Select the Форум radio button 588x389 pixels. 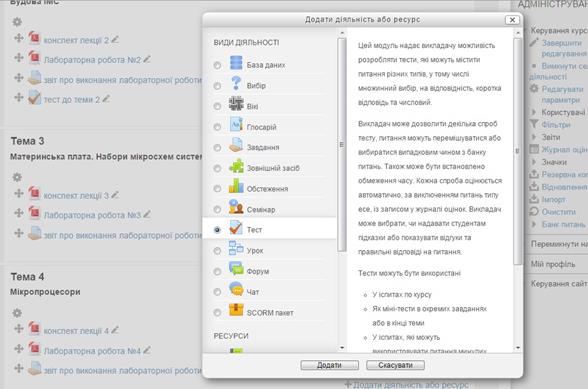coord(217,271)
